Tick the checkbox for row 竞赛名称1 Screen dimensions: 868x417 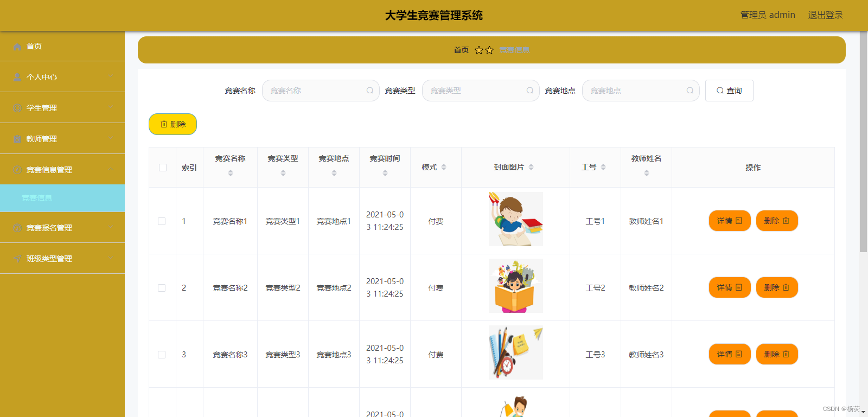(162, 221)
